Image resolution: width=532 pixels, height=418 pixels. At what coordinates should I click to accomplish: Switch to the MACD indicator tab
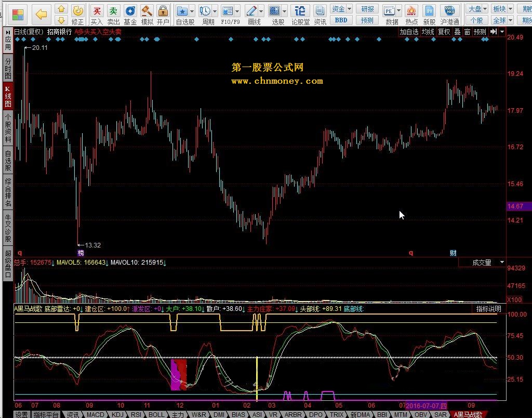point(96,414)
